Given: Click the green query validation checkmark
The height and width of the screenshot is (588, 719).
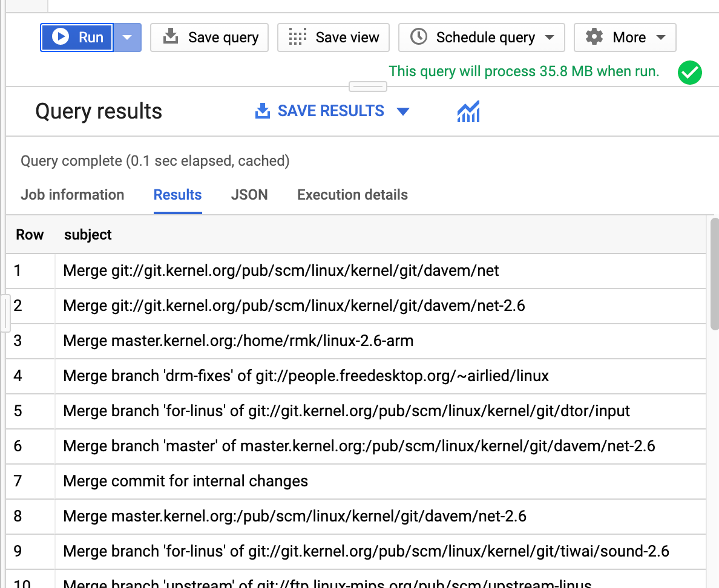Looking at the screenshot, I should click(x=689, y=72).
